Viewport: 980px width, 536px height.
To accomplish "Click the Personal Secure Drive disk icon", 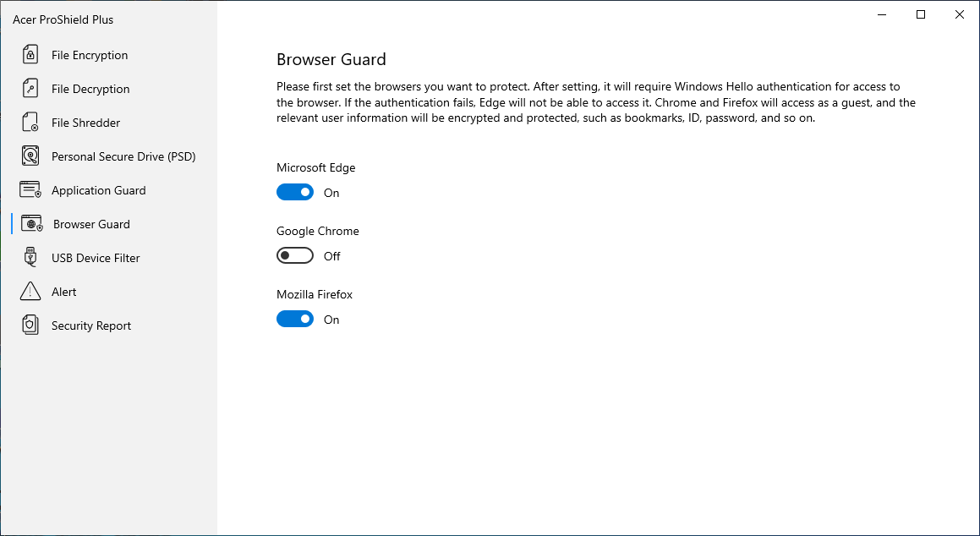I will click(x=30, y=156).
